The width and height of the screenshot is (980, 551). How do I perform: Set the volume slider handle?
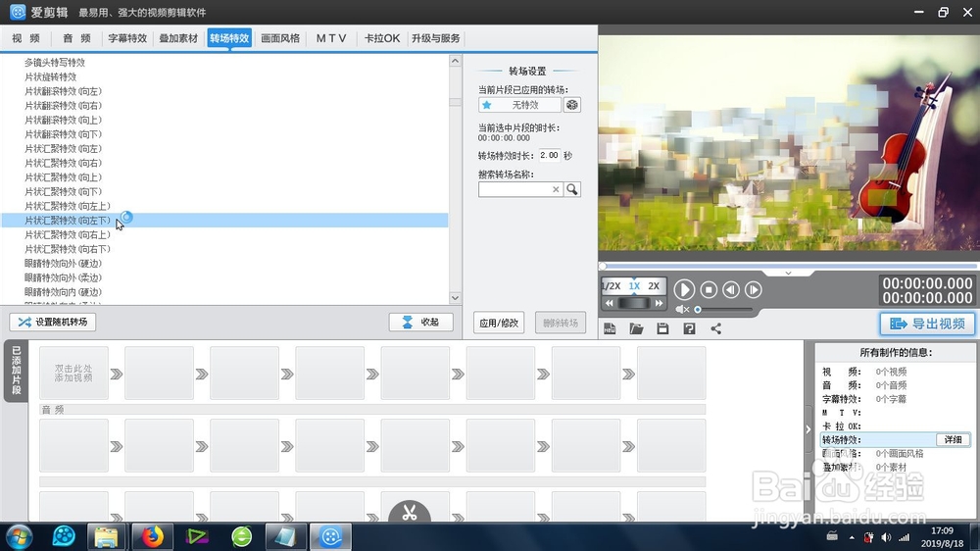(x=698, y=309)
